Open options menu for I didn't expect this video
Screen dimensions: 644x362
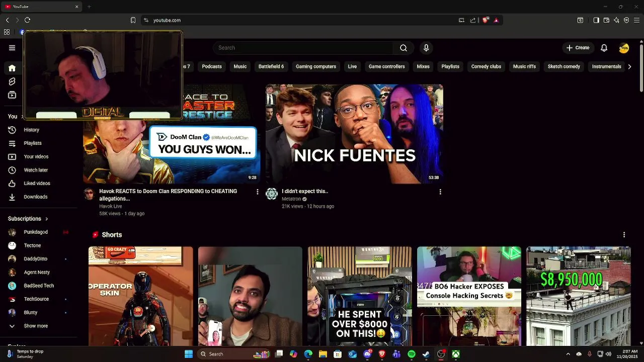point(440,192)
